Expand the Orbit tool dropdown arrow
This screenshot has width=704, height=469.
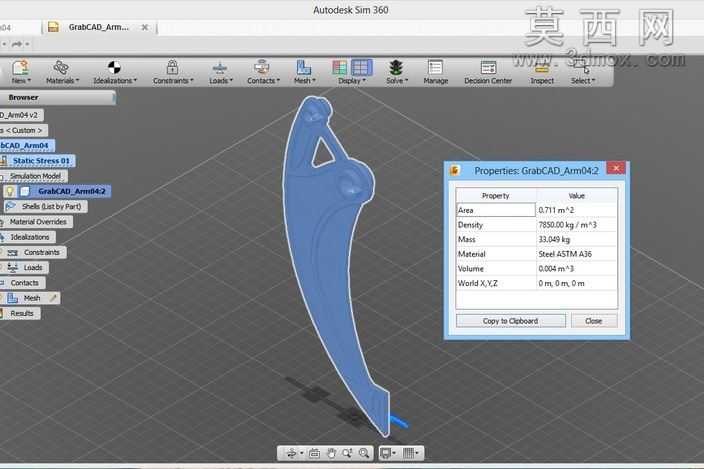pos(302,453)
